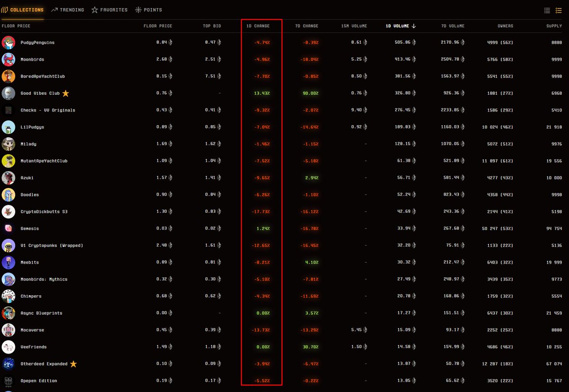Screen dimensions: 569x392
Task: Go to the Points tab
Action: tap(148, 10)
